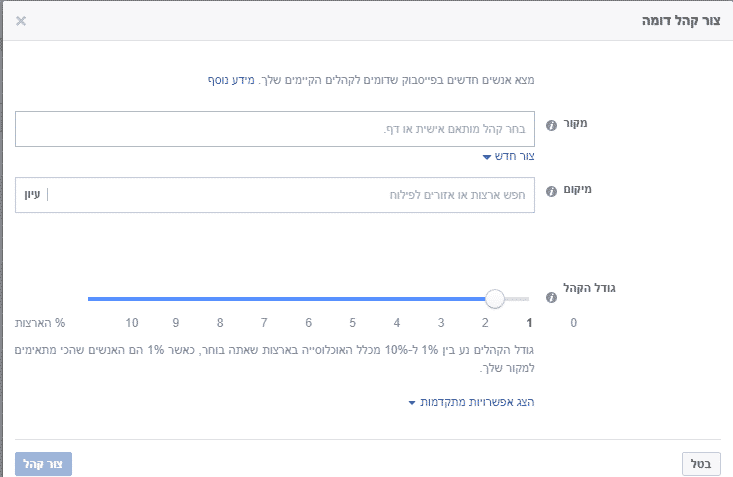733x477 pixels.
Task: Expand the צור חדש dropdown
Action: click(x=509, y=156)
